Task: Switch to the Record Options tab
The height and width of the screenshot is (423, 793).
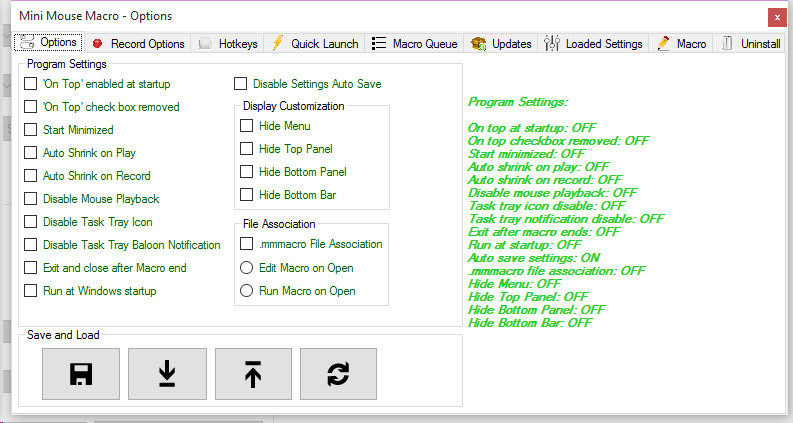Action: point(138,44)
